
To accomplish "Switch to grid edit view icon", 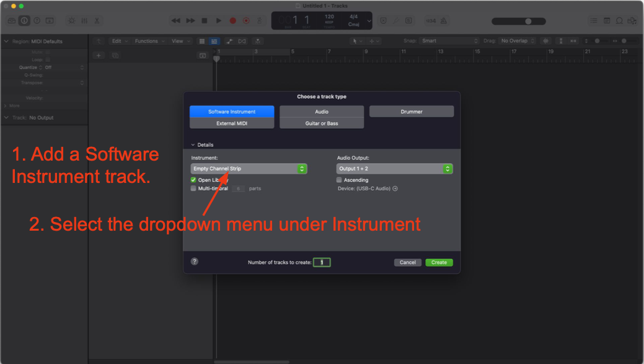I will point(202,41).
